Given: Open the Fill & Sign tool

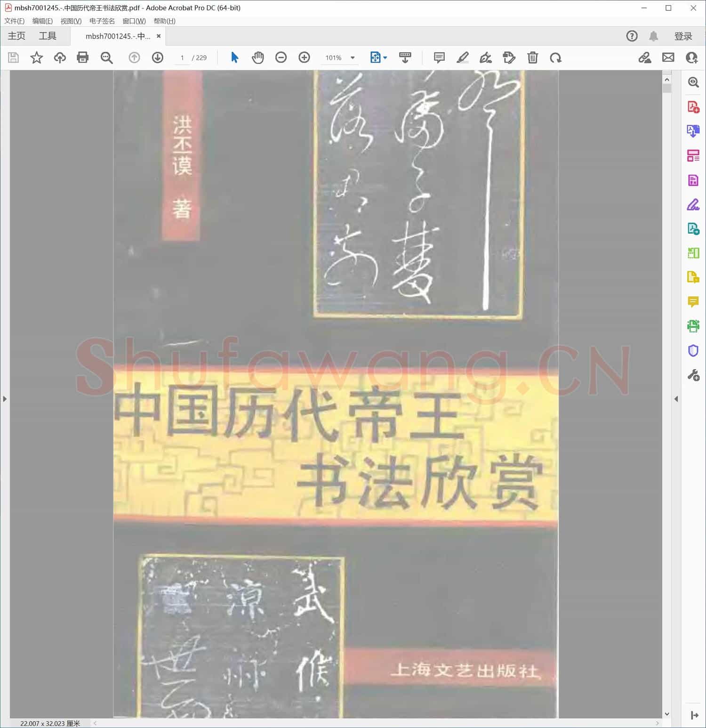Looking at the screenshot, I should point(486,57).
